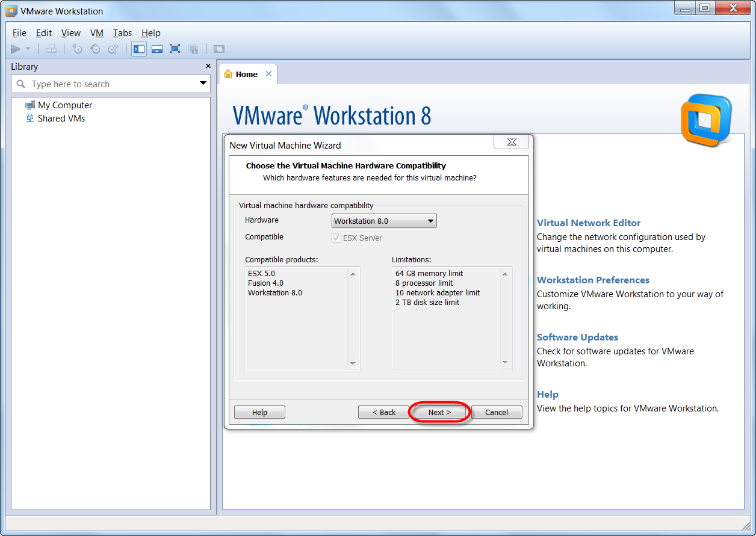Select Fusion 4.0 in Compatible products
This screenshot has width=756, height=536.
click(x=265, y=283)
